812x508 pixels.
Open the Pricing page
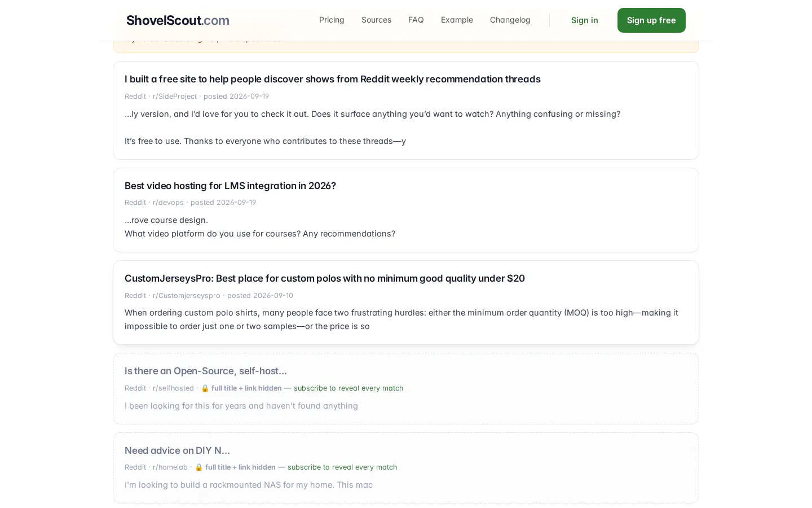tap(332, 20)
